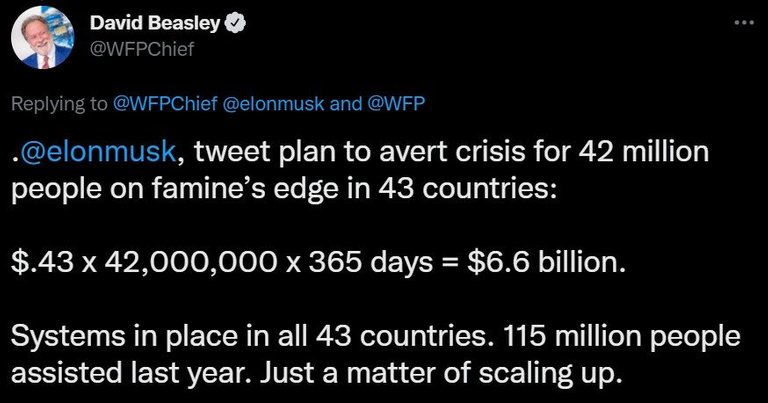Click the gray 'Replying to' label
768x403 pixels.
pos(59,104)
